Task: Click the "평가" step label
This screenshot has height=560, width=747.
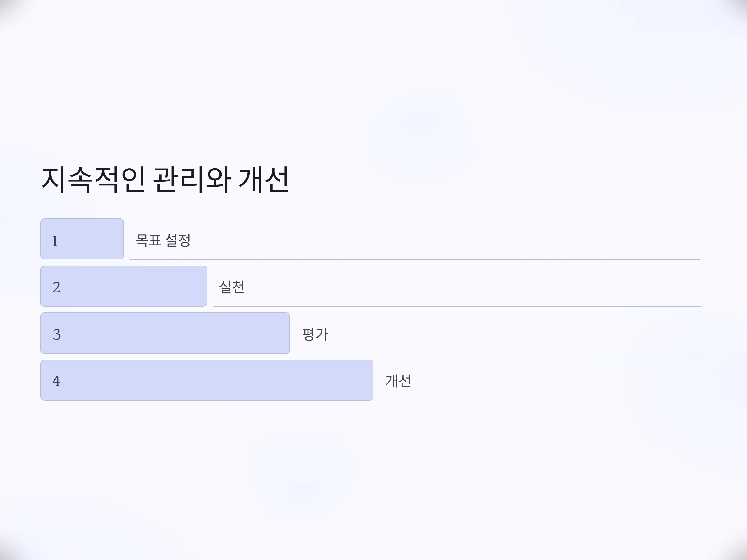Action: coord(315,334)
